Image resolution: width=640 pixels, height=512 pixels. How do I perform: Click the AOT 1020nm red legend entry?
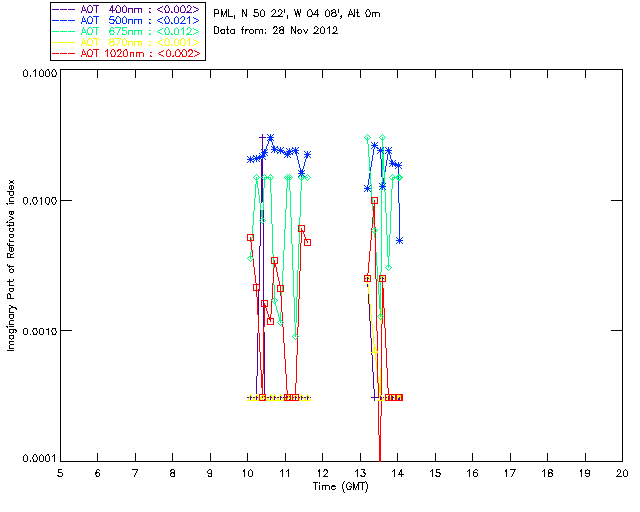[126, 53]
